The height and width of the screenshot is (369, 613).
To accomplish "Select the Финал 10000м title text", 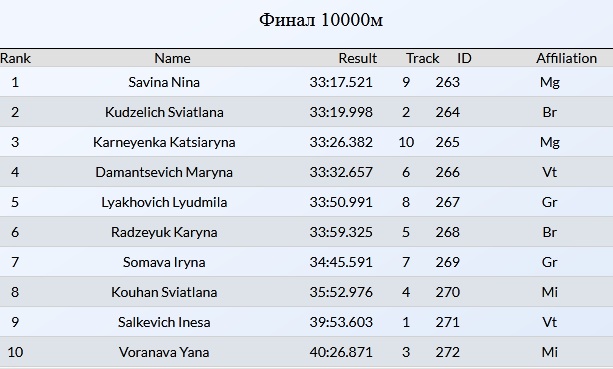I will coord(321,20).
